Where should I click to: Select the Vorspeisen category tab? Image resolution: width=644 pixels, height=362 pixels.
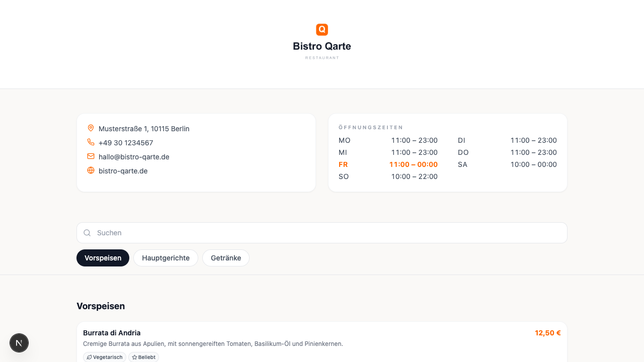pos(103,258)
